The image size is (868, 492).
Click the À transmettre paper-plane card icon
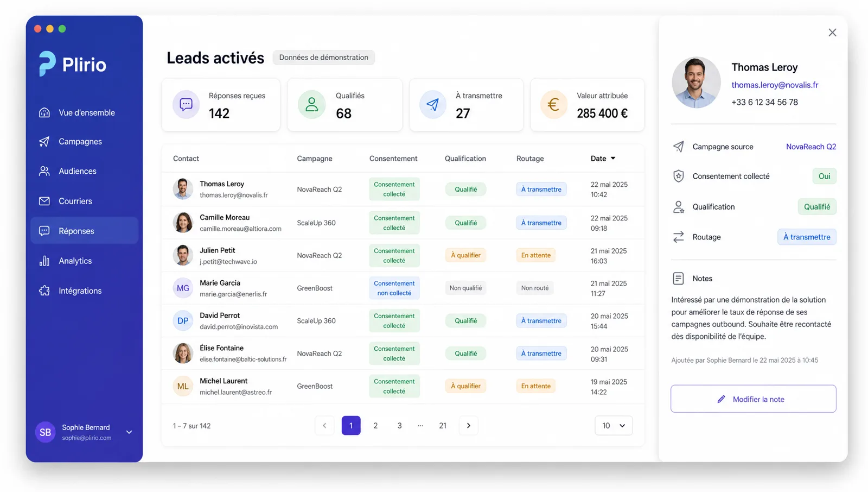tap(432, 104)
